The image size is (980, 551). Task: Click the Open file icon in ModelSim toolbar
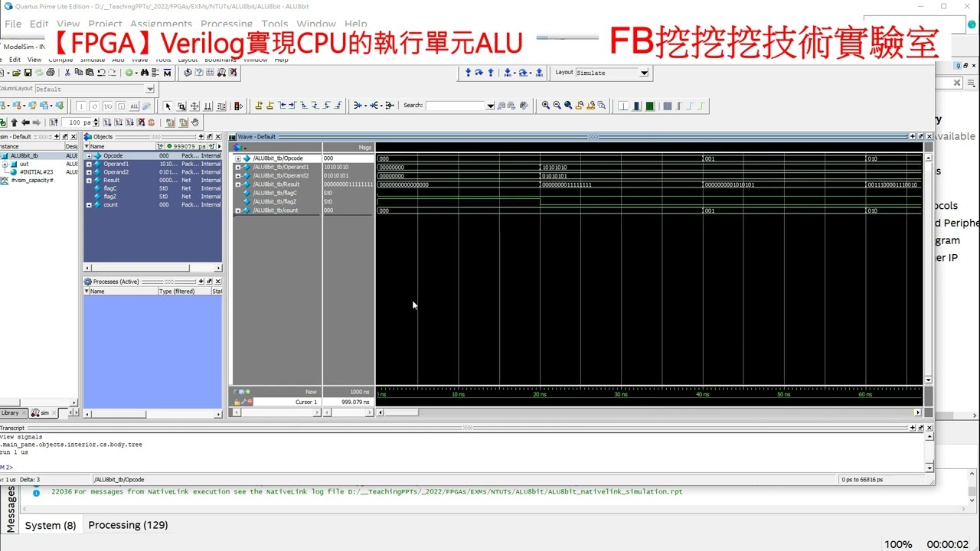(x=16, y=73)
